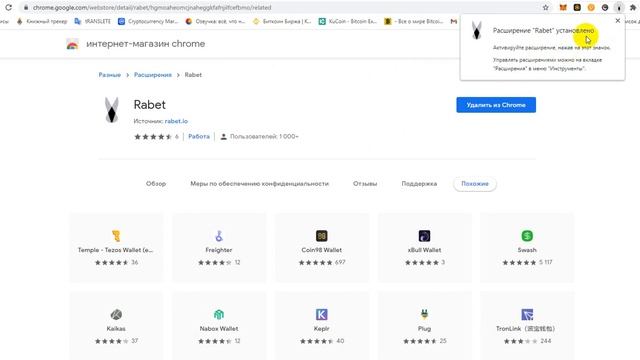Viewport: 640px width, 360px height.
Task: Bookmark this page with the star icon
Action: [x=546, y=7]
